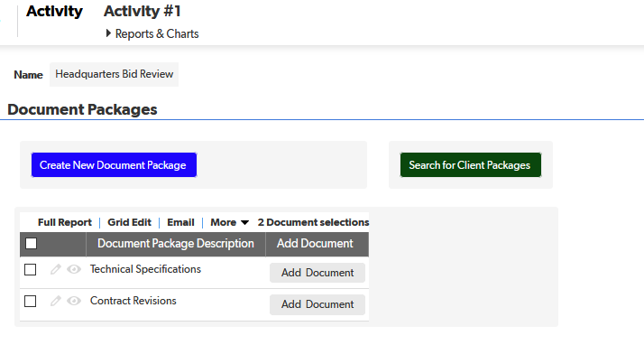Switch to Grid Edit mode
The image size is (644, 345).
click(x=129, y=222)
